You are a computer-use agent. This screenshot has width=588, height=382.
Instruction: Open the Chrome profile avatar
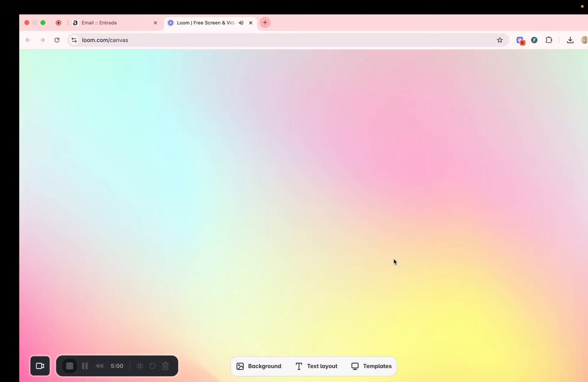pyautogui.click(x=584, y=40)
